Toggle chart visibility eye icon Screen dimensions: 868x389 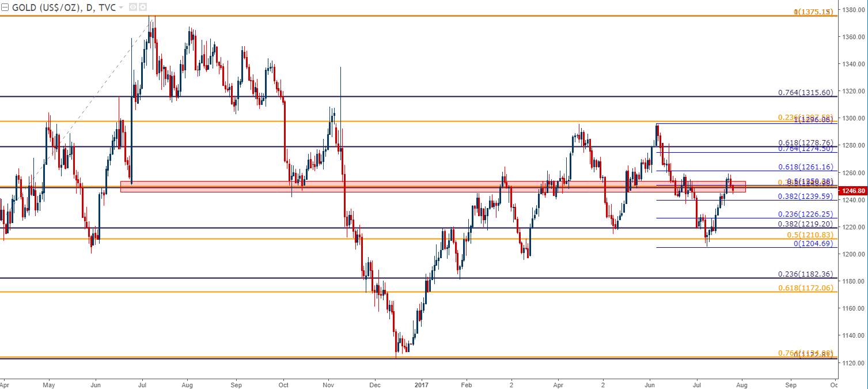pos(133,7)
